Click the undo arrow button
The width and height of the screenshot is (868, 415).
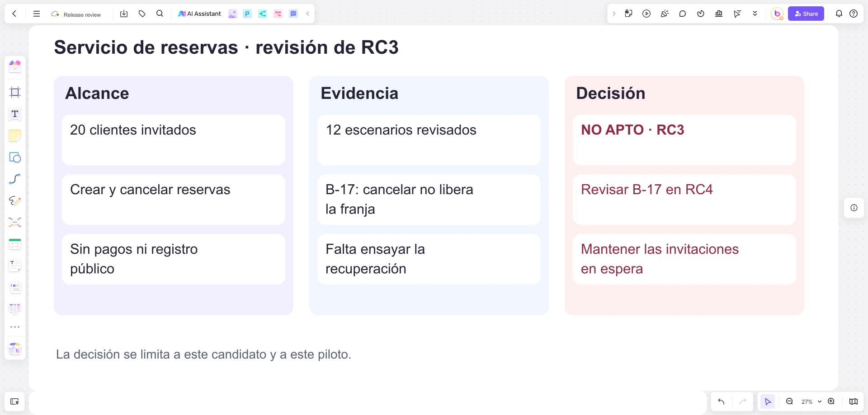pos(721,401)
